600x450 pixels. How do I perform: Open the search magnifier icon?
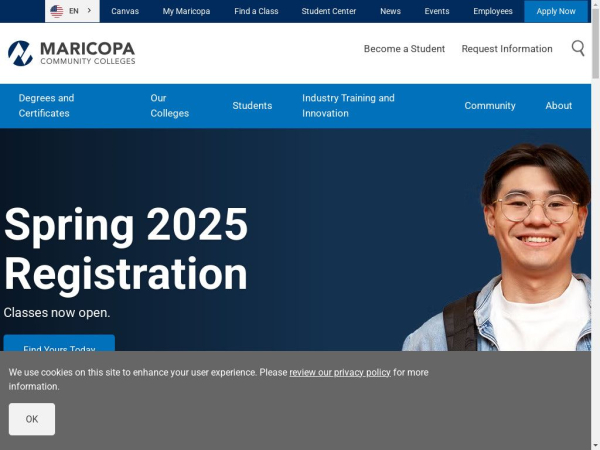[578, 49]
